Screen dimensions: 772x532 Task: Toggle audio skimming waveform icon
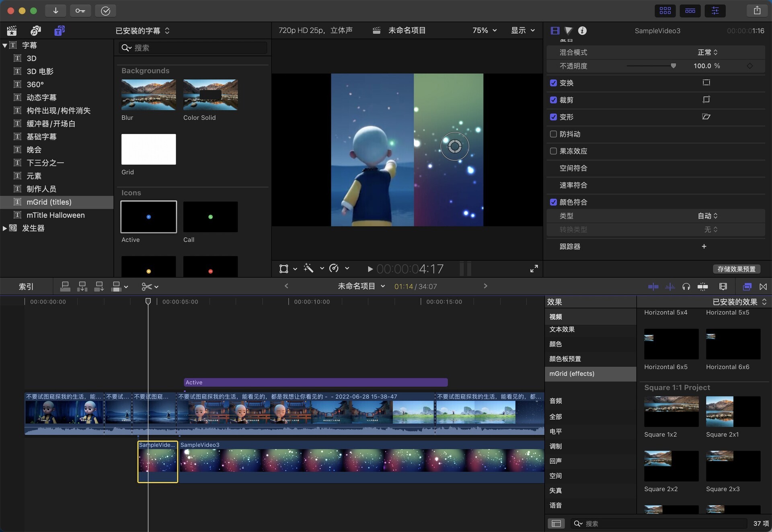click(x=670, y=286)
